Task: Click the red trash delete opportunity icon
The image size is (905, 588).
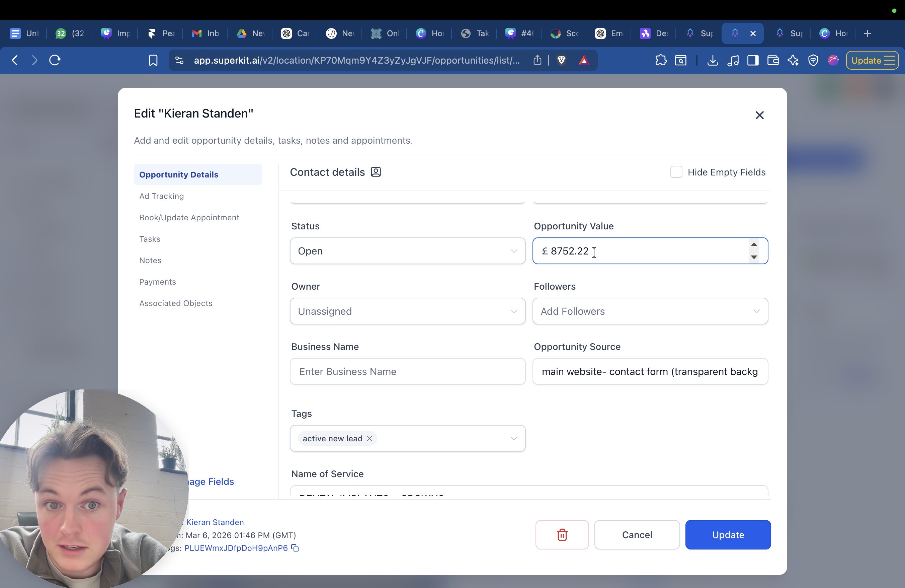Action: [562, 534]
